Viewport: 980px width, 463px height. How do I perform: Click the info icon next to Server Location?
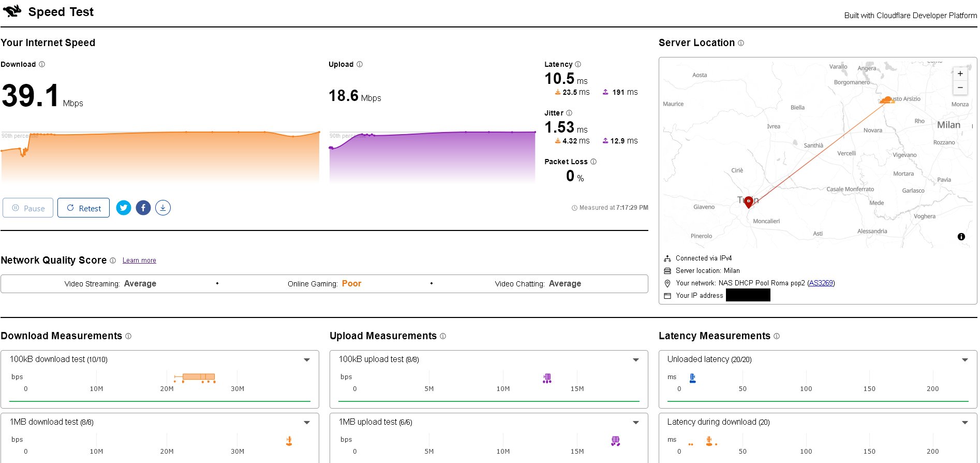(x=741, y=43)
